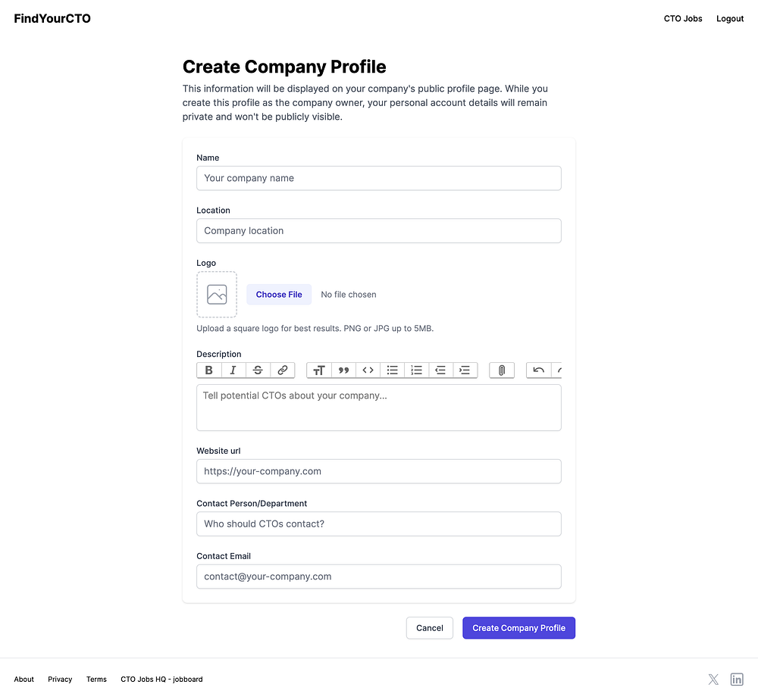758x700 pixels.
Task: Open the LinkedIn icon in footer
Action: coord(737,680)
